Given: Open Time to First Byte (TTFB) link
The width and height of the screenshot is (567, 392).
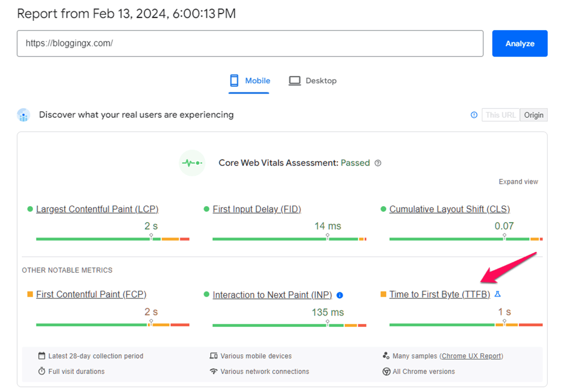Looking at the screenshot, I should point(439,295).
